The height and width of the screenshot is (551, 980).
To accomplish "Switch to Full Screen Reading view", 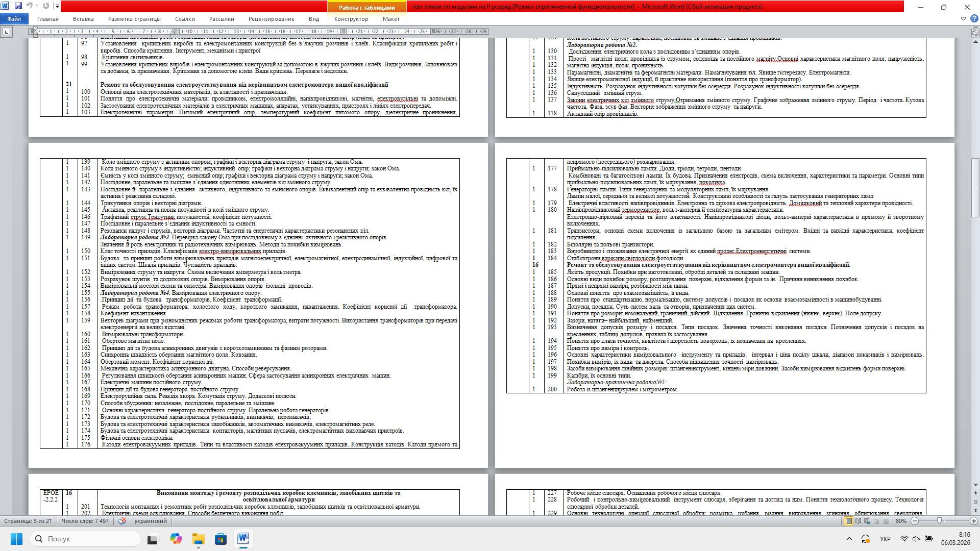I will (x=858, y=521).
